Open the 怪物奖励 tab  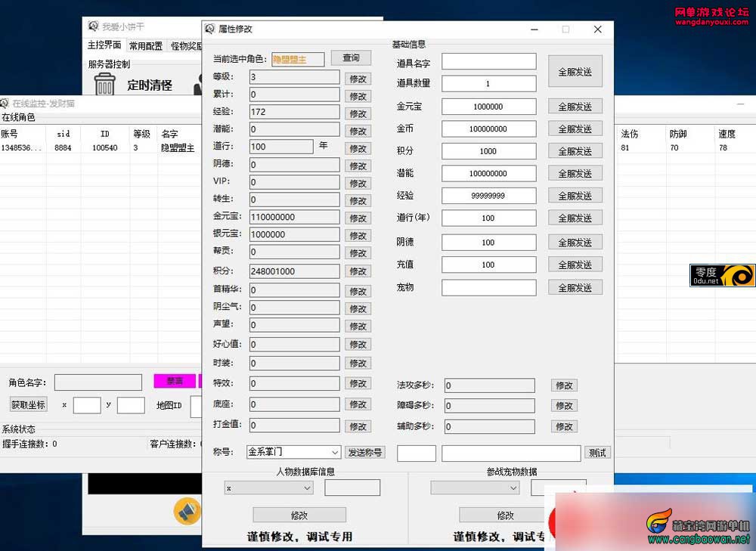186,46
